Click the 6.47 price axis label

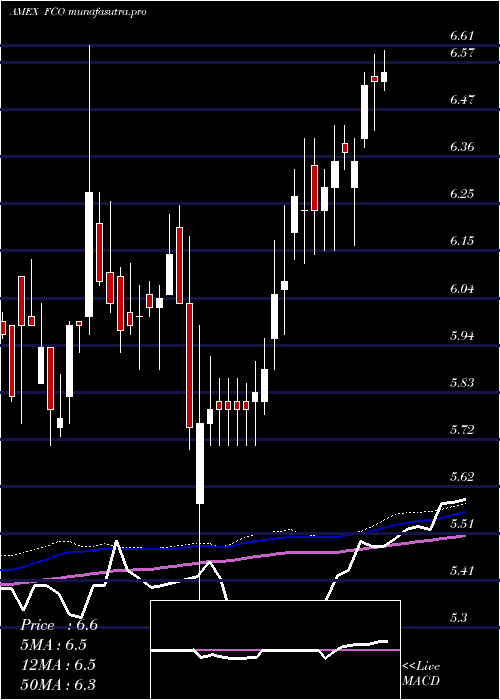click(x=462, y=100)
